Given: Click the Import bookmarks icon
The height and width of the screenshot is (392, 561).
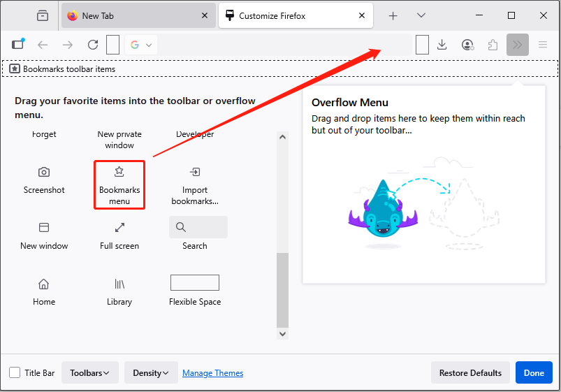Looking at the screenshot, I should [195, 172].
